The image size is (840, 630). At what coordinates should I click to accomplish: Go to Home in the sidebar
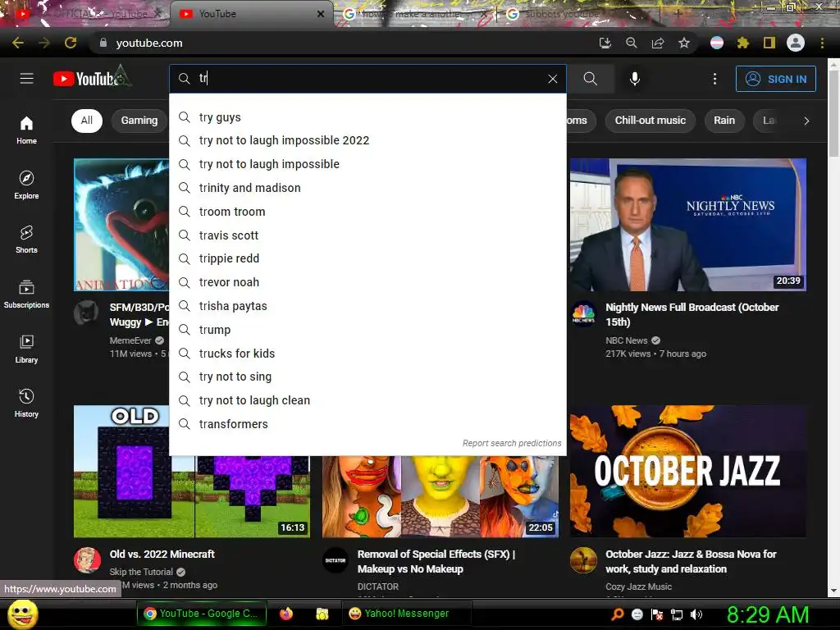[26, 130]
